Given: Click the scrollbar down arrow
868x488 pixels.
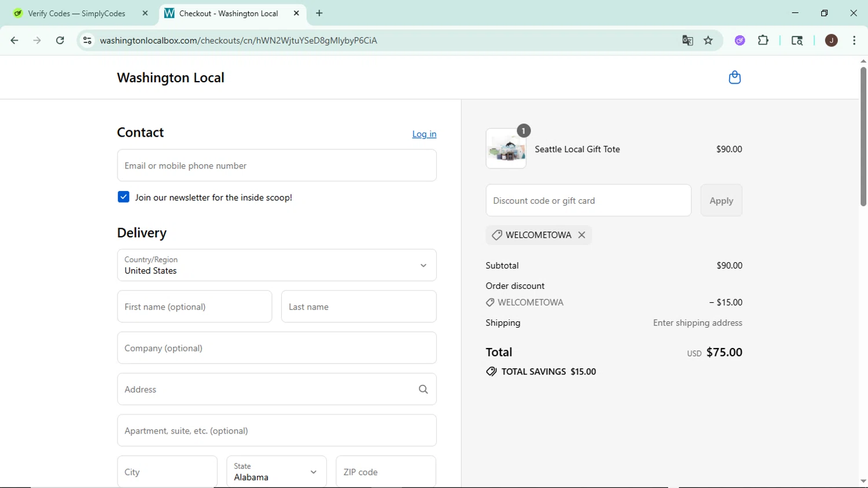Looking at the screenshot, I should (863, 481).
